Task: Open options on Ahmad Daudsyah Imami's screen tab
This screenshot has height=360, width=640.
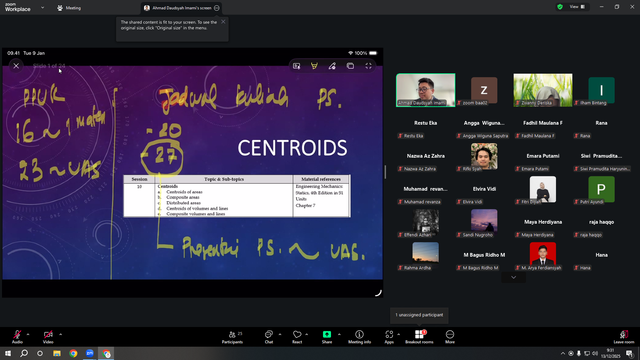Action: pyautogui.click(x=217, y=8)
